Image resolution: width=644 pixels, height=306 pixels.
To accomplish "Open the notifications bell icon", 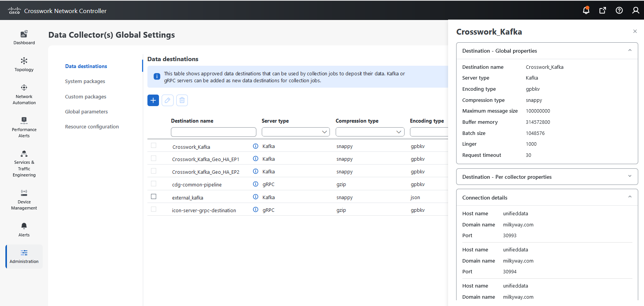I will (586, 10).
